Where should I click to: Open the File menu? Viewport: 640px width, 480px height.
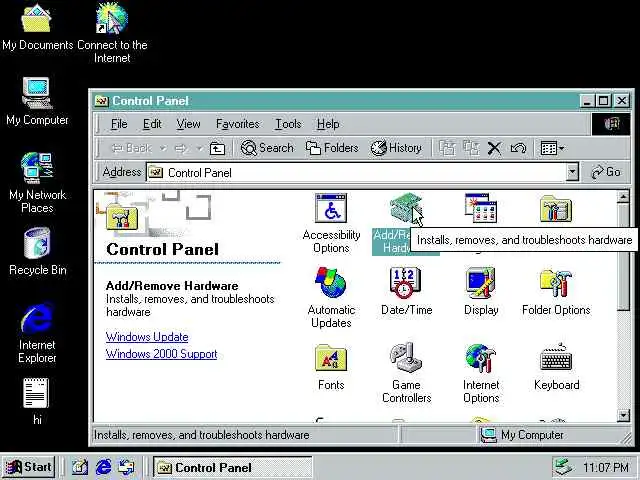click(x=119, y=124)
